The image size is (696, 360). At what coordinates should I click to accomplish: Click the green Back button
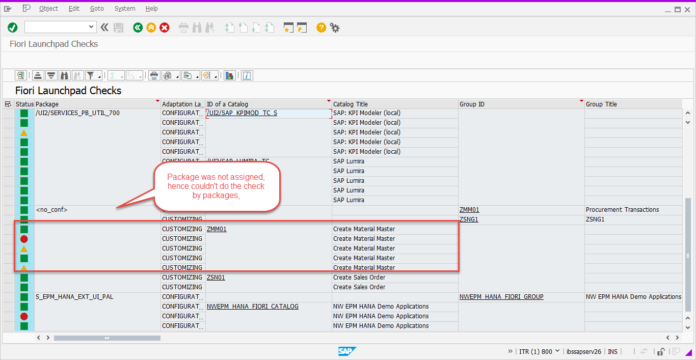138,28
